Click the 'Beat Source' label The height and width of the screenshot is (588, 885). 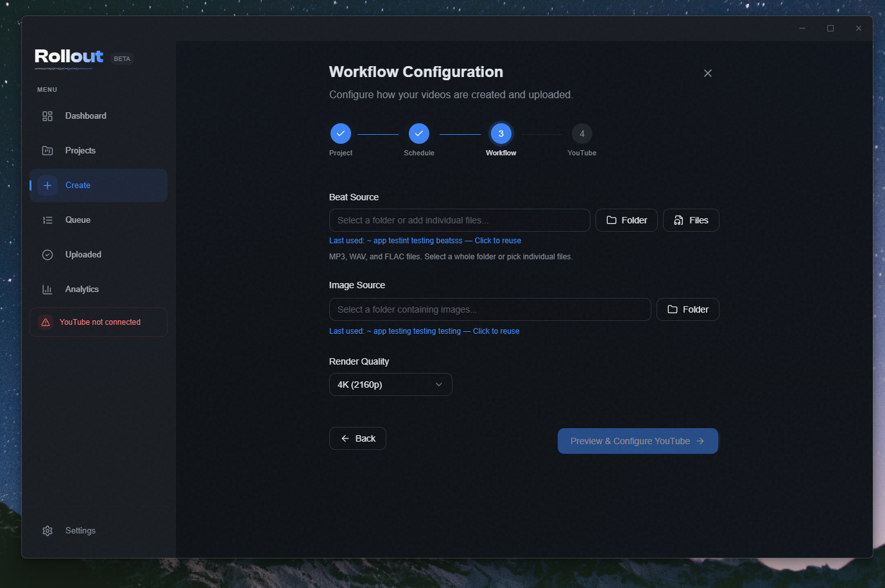tap(354, 197)
